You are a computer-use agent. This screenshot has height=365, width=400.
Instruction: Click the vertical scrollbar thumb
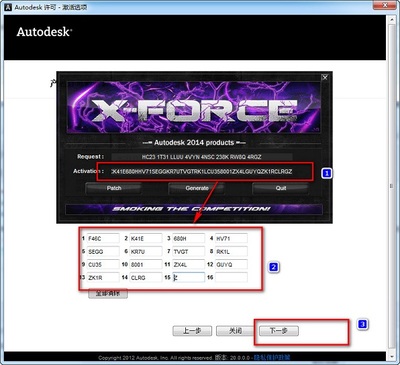click(392, 186)
